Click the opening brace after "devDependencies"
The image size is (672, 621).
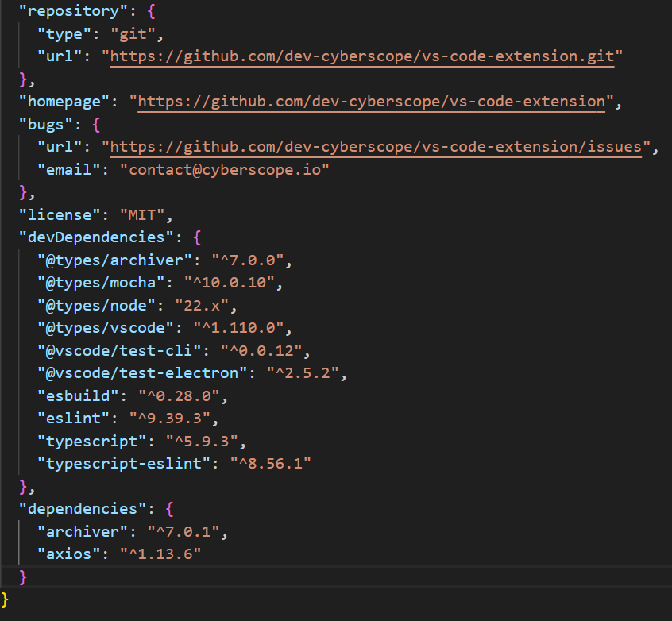(197, 238)
